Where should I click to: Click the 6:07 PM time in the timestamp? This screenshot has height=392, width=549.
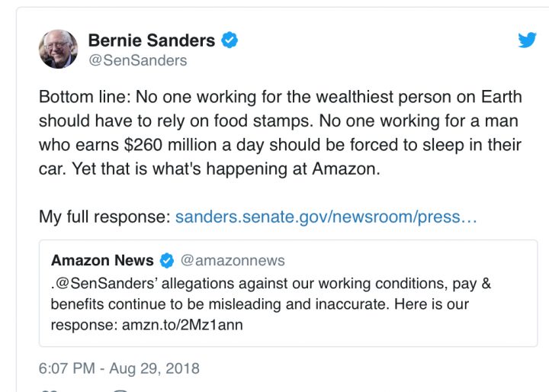coord(67,368)
